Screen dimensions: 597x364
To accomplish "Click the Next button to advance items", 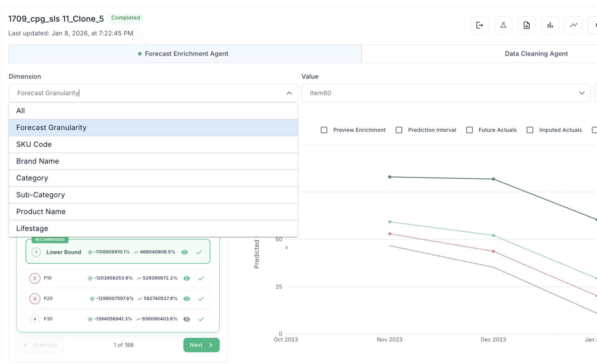I will [201, 345].
